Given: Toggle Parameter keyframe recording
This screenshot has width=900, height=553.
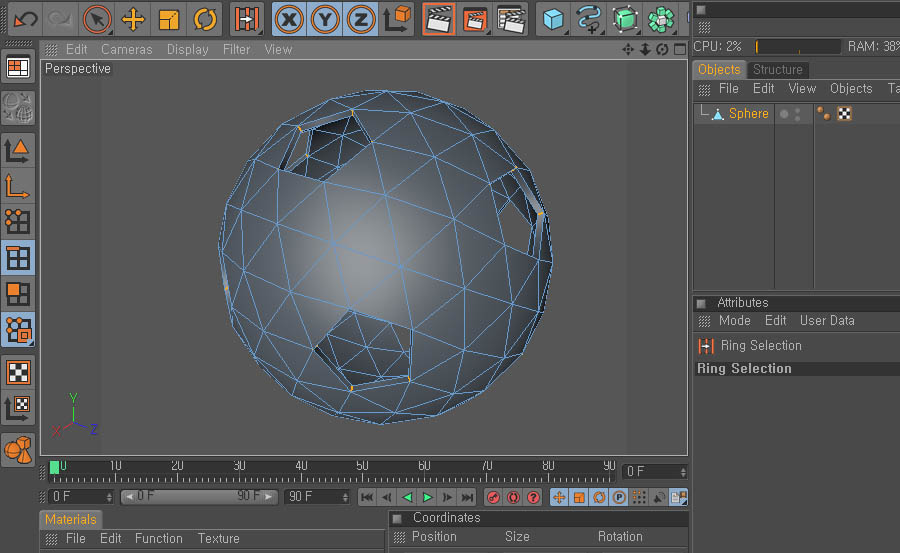Looking at the screenshot, I should pos(619,497).
